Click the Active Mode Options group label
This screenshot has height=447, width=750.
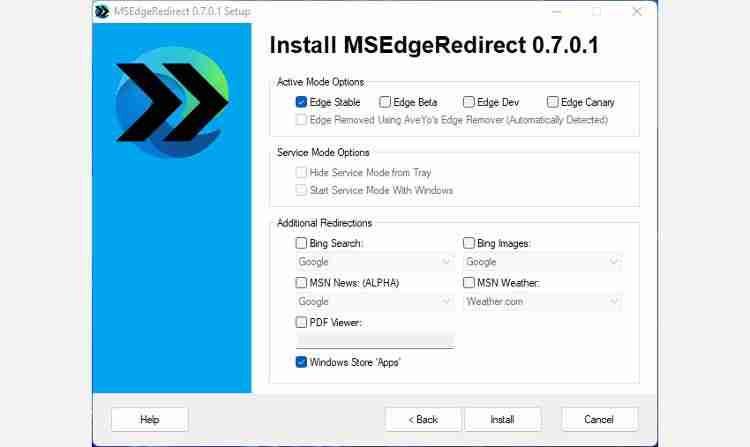point(320,82)
